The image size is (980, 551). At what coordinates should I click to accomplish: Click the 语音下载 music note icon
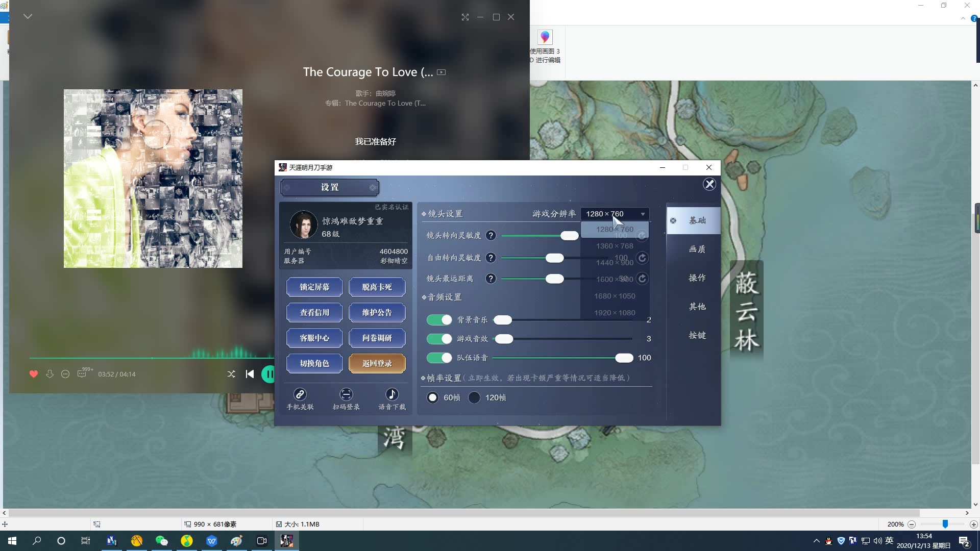tap(392, 394)
